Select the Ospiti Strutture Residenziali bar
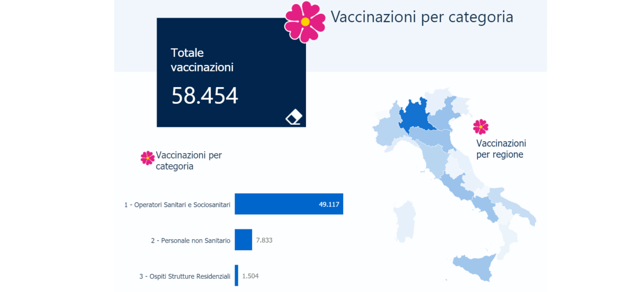The width and height of the screenshot is (644, 292). [236, 275]
